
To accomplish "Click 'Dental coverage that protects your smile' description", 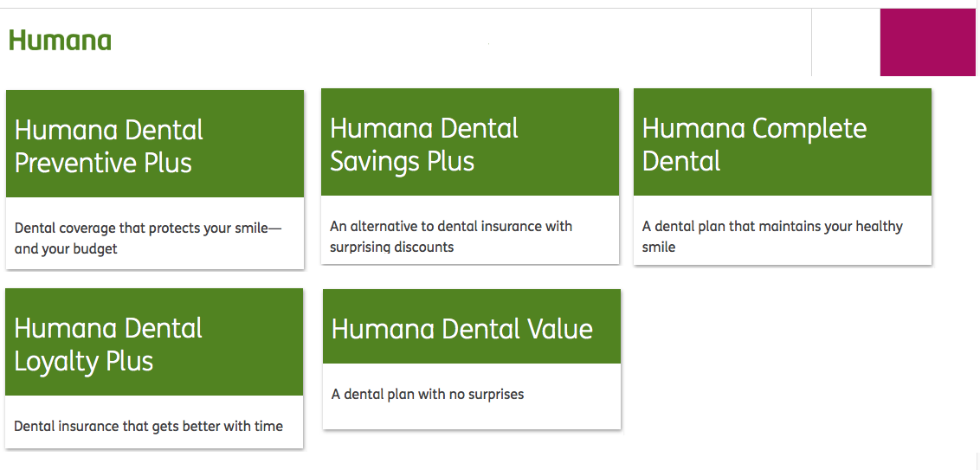I will (x=148, y=238).
